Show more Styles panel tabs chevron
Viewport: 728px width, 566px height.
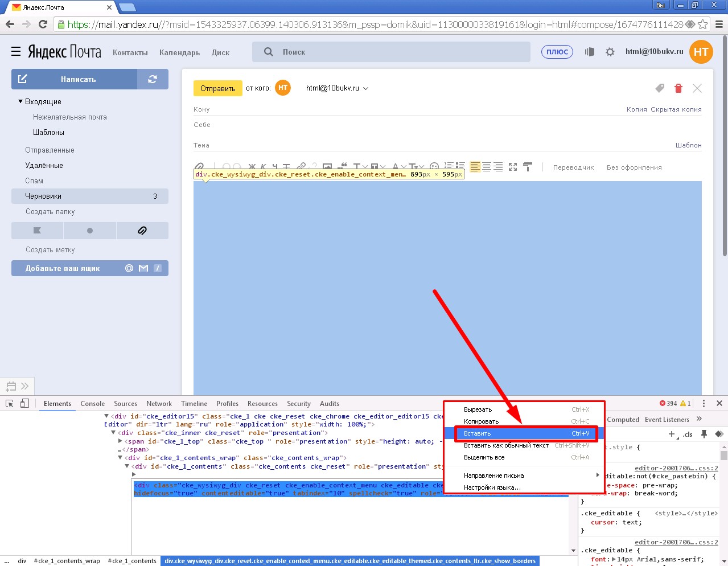(x=699, y=419)
